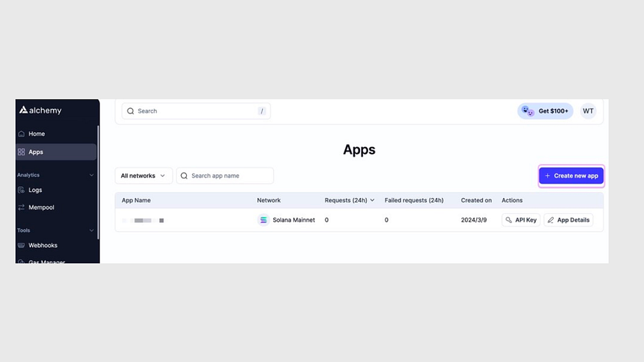Open the All networks dropdown
The height and width of the screenshot is (362, 644).
pos(144,176)
